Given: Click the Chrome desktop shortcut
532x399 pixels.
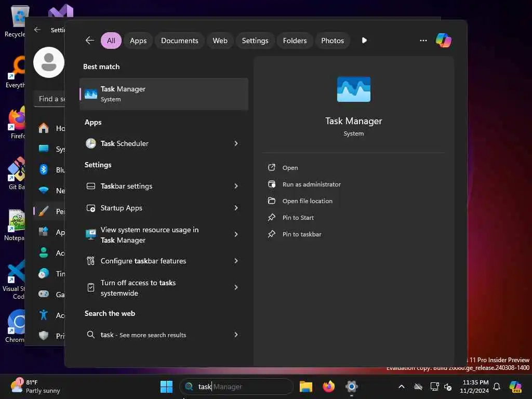Looking at the screenshot, I should click(x=16, y=326).
